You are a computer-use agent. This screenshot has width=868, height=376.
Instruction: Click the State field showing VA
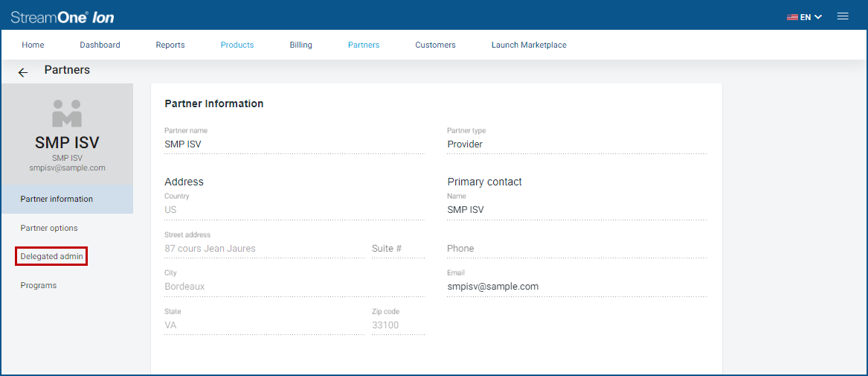coord(265,325)
